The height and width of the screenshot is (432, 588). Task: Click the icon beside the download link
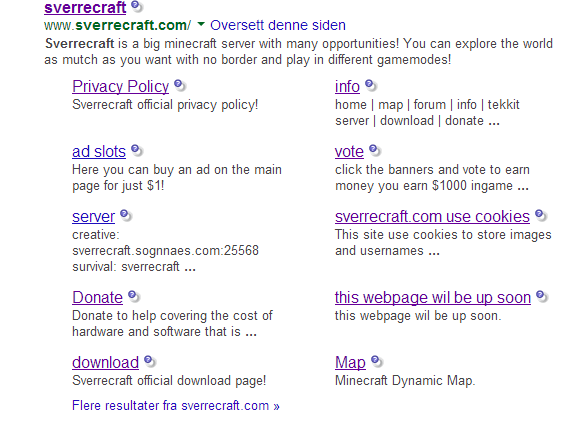pyautogui.click(x=150, y=361)
